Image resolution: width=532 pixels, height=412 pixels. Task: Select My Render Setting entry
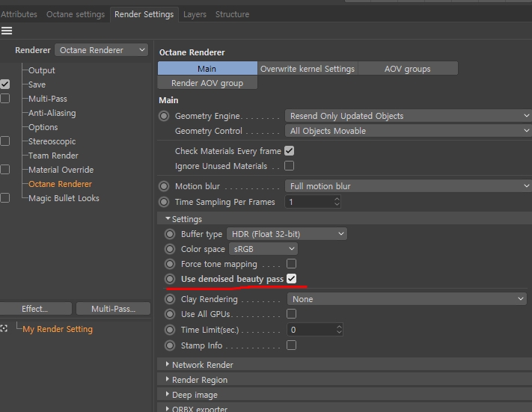click(x=58, y=329)
